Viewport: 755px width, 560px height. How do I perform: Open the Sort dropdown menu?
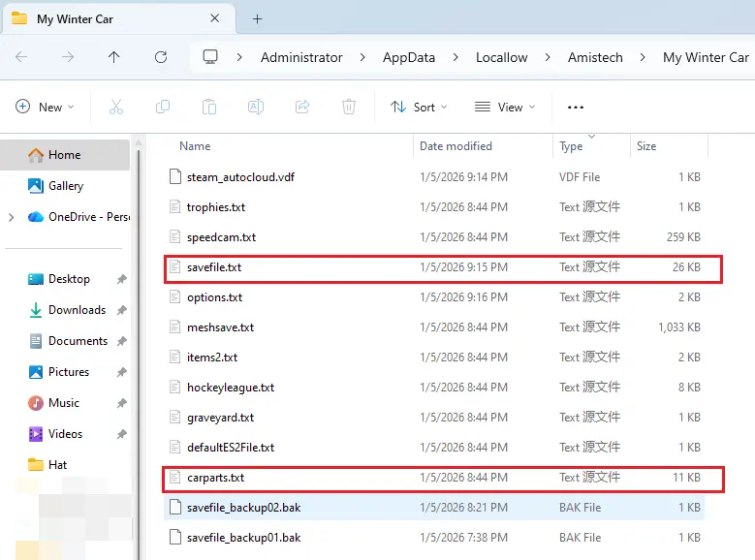pyautogui.click(x=419, y=107)
